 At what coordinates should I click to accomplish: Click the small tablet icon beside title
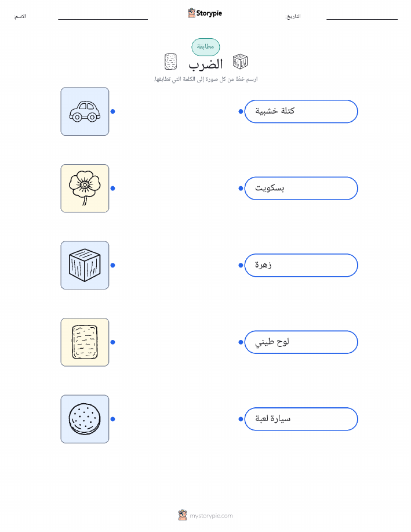pos(170,61)
